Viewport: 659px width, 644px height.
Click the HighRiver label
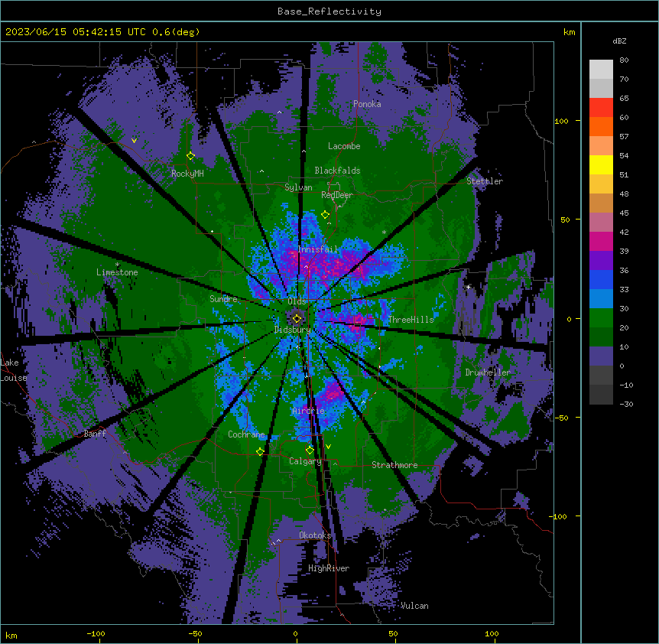point(328,568)
